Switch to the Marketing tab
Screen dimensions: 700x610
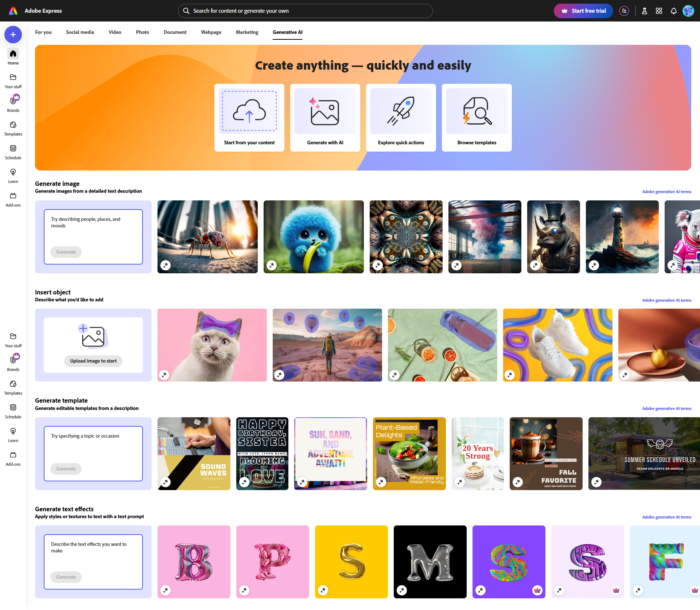point(247,32)
